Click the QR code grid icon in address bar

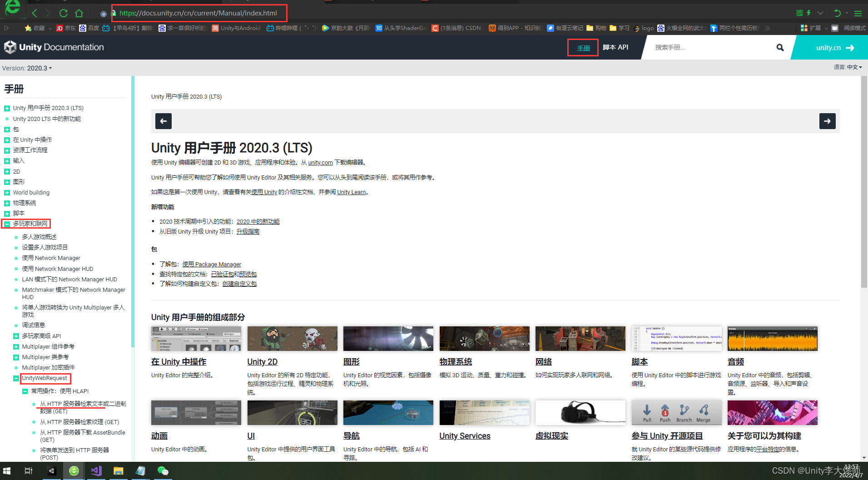[x=799, y=13]
